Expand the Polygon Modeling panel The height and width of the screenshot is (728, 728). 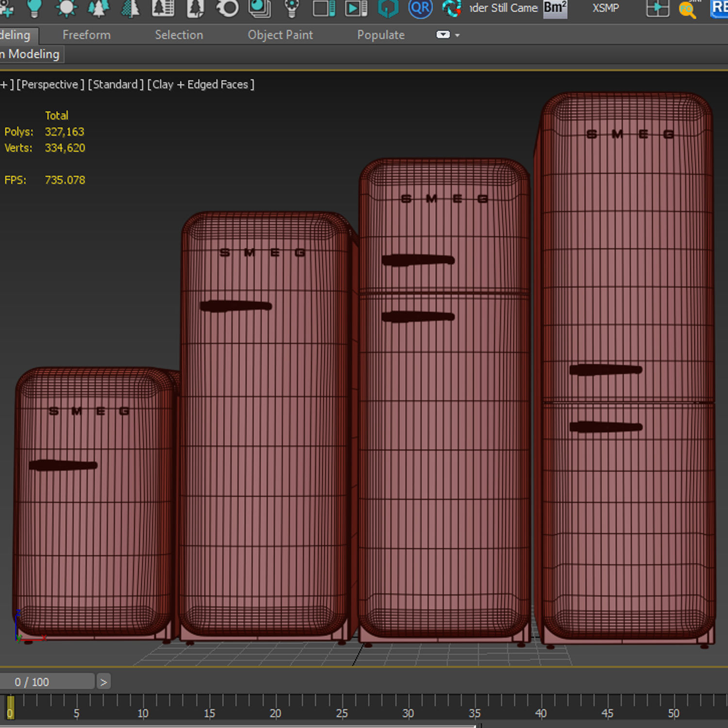tap(31, 54)
